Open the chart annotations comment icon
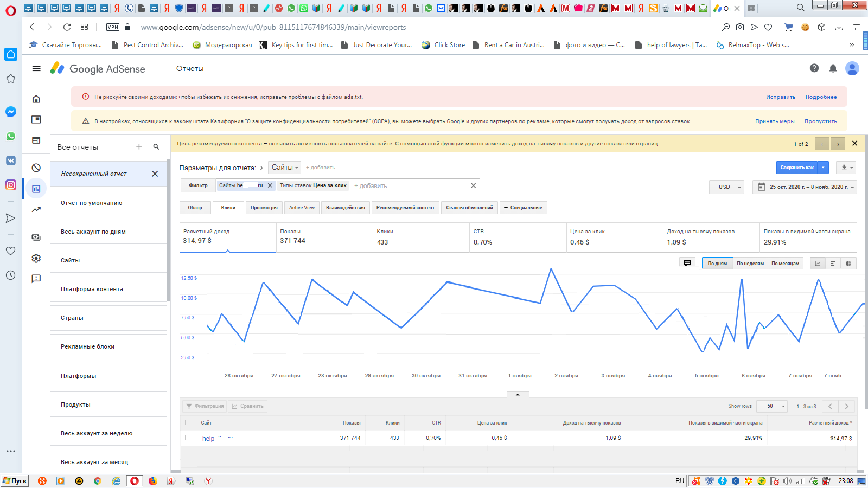This screenshot has width=868, height=488. click(x=687, y=263)
